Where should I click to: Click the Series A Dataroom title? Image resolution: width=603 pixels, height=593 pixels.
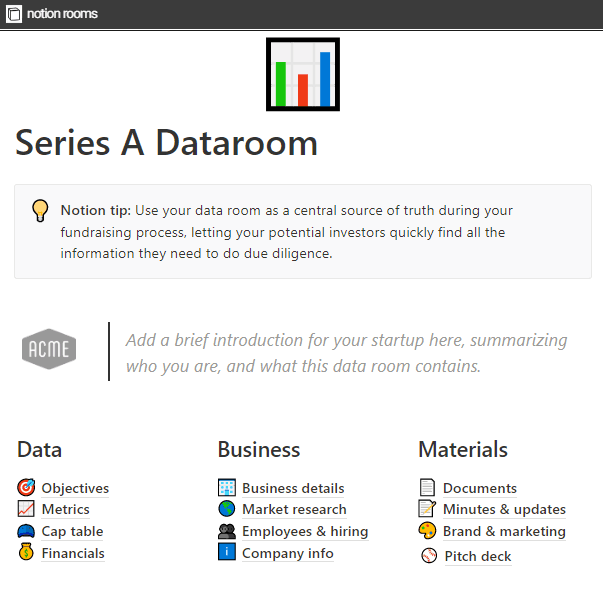(167, 143)
